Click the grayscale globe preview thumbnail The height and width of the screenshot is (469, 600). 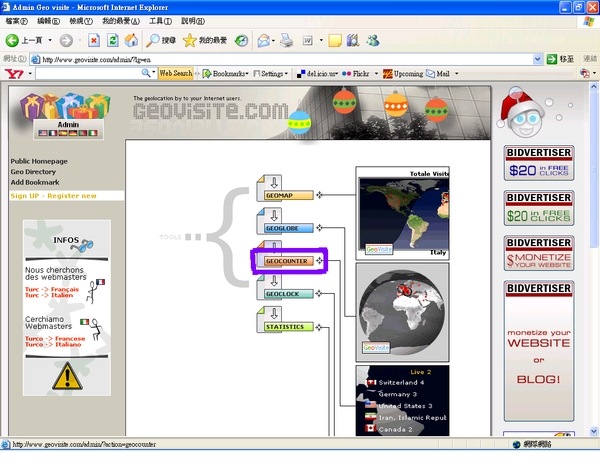tap(402, 312)
